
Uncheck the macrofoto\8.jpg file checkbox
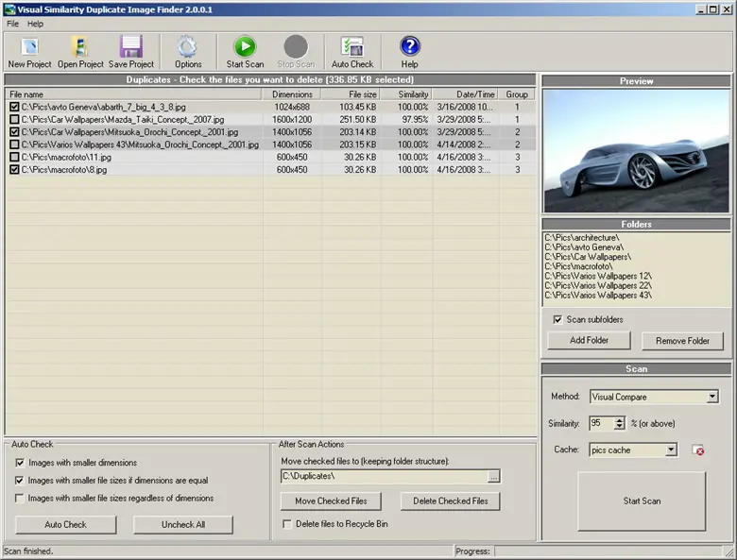click(14, 170)
